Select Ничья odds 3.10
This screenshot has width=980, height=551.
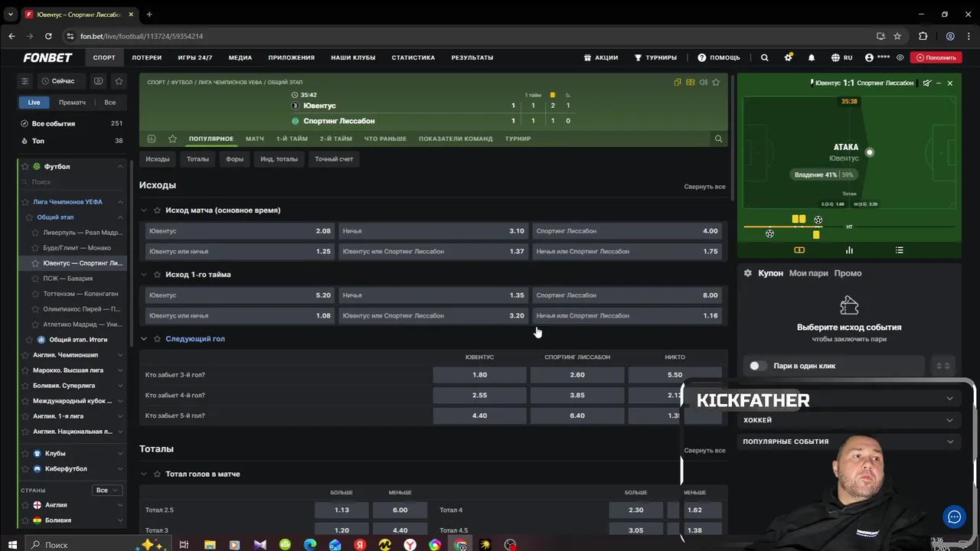tap(433, 231)
